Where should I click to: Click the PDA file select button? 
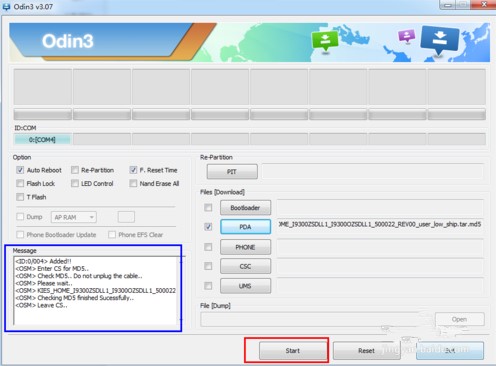pos(245,227)
